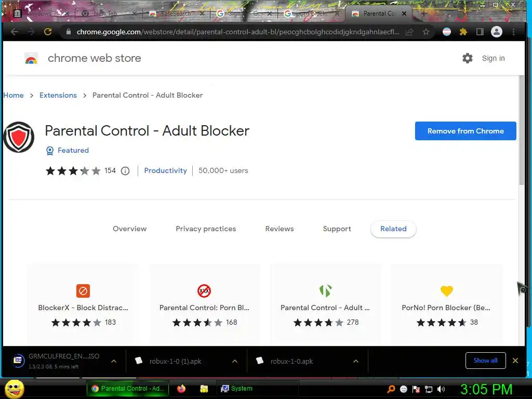
Task: Share this page via the share icon
Action: (x=409, y=32)
